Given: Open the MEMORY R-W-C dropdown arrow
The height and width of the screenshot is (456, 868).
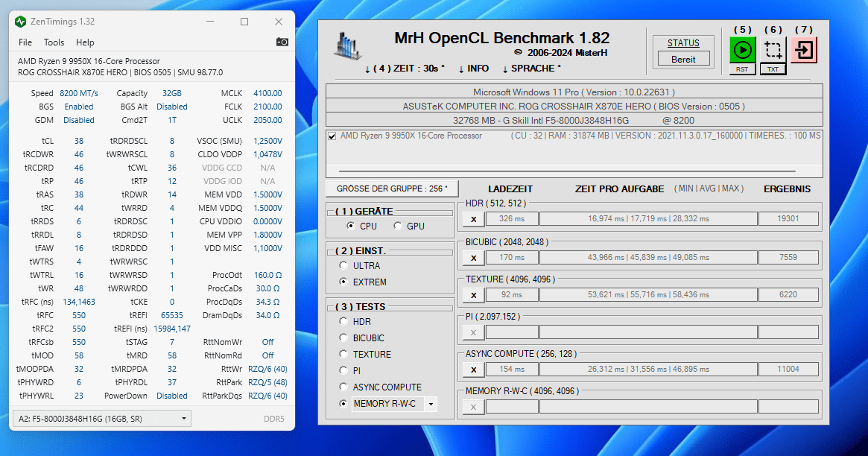Looking at the screenshot, I should (431, 405).
